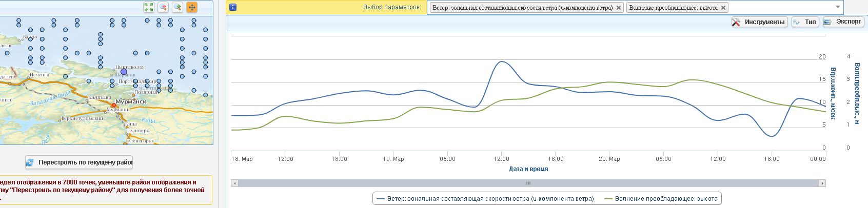Click the full extent map icon
Image resolution: width=868 pixels, height=208 pixels.
point(149,7)
